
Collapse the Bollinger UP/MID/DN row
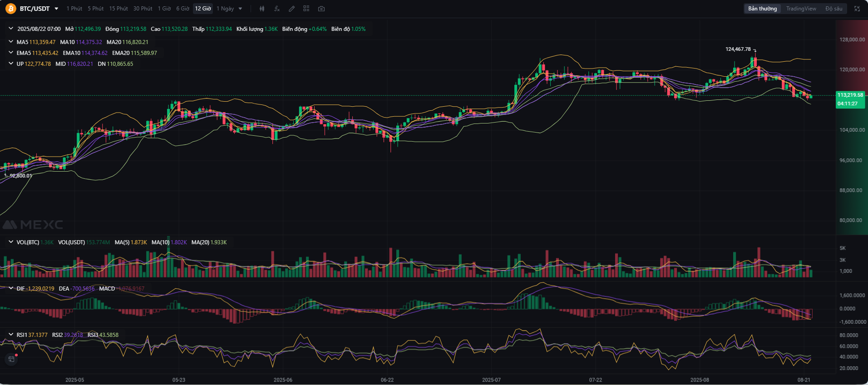coord(11,64)
